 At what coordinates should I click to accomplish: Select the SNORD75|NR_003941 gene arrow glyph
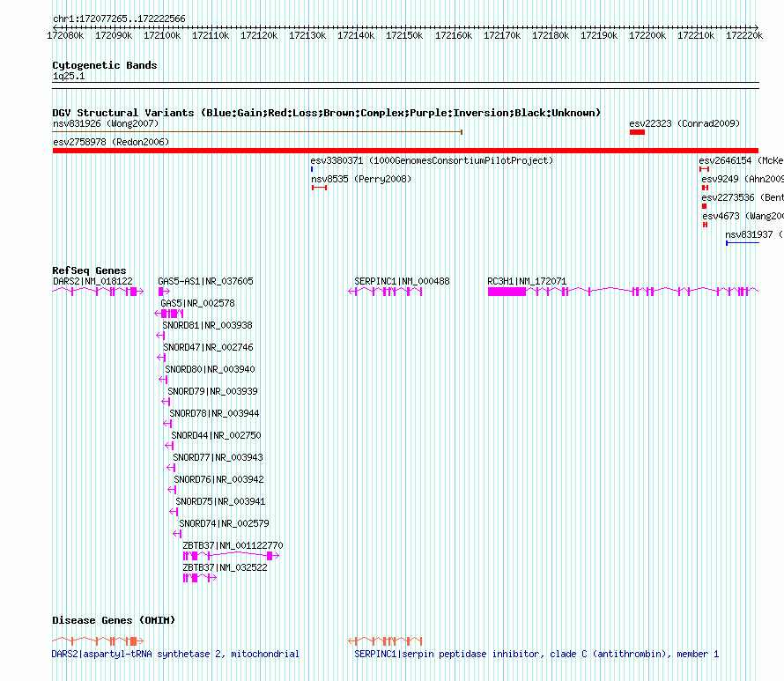click(x=174, y=512)
